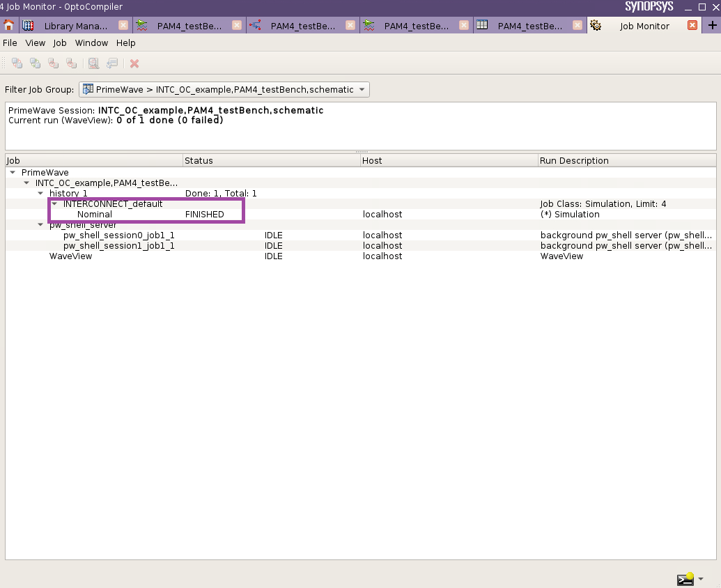Screen dimensions: 721x588
Task: Click the PrimeWave icon in filter combo
Action: (87, 89)
